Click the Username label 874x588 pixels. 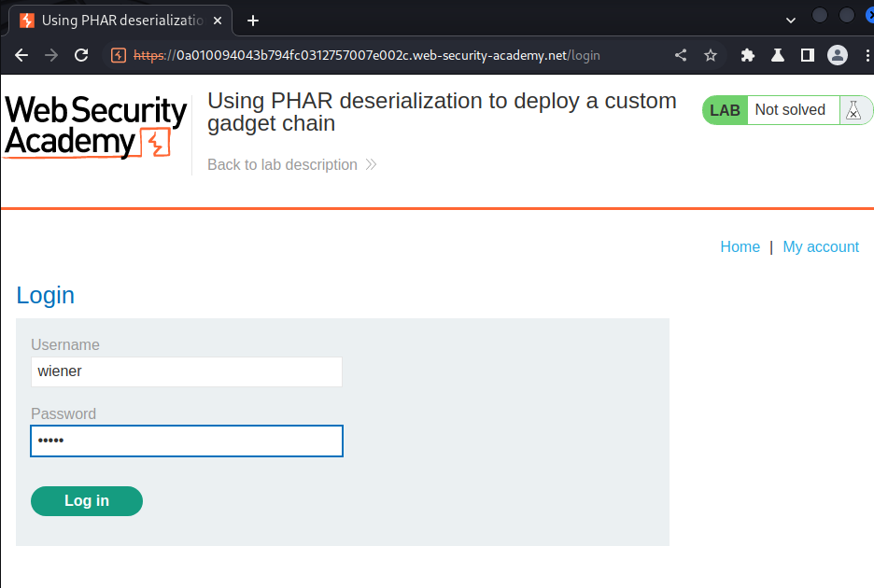pos(65,344)
